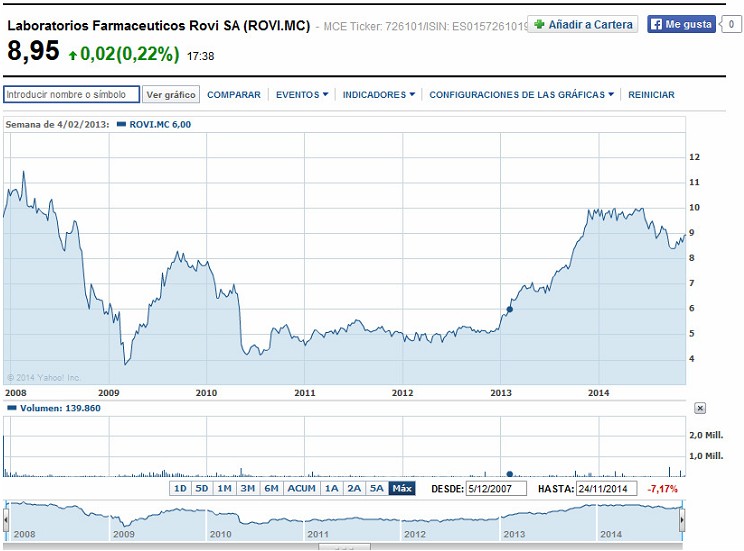744x551 pixels.
Task: Open CONFIGURACIONES DE LAS GRÁFICAS dropdown
Action: pyautogui.click(x=521, y=95)
